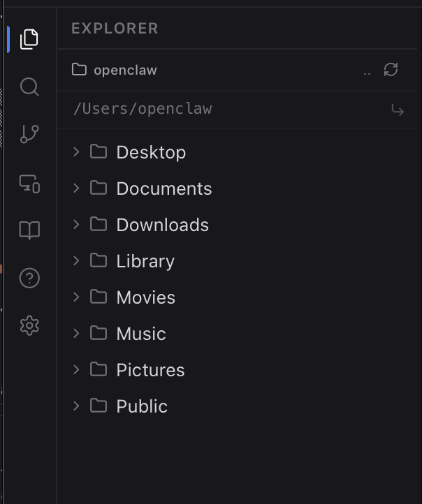The image size is (422, 504).
Task: Expand the Public folder chevron
Action: click(76, 406)
